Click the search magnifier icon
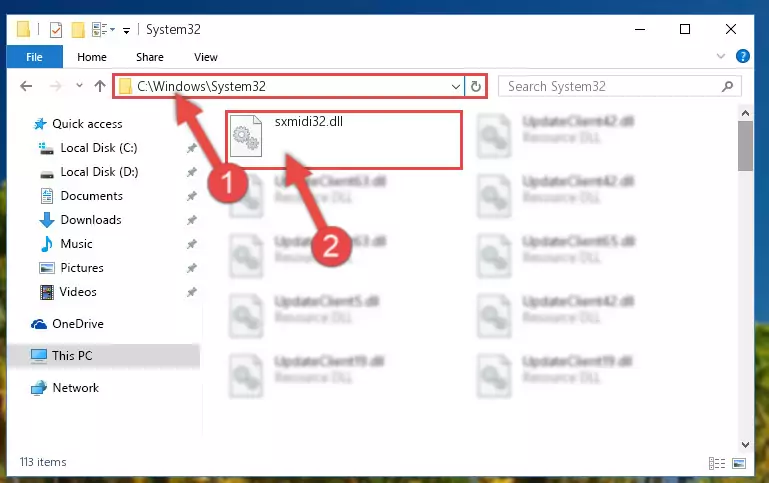 coord(727,87)
